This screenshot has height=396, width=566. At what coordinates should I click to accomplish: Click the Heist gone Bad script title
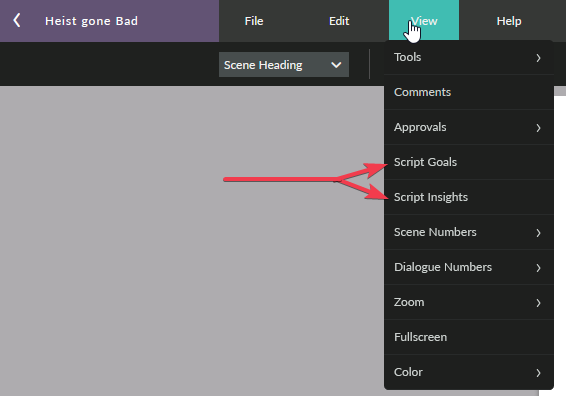point(91,21)
